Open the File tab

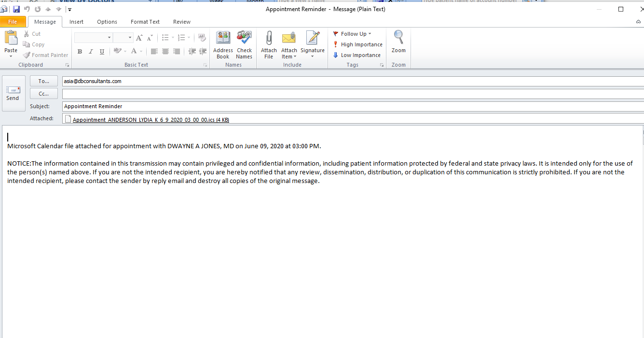coord(13,22)
